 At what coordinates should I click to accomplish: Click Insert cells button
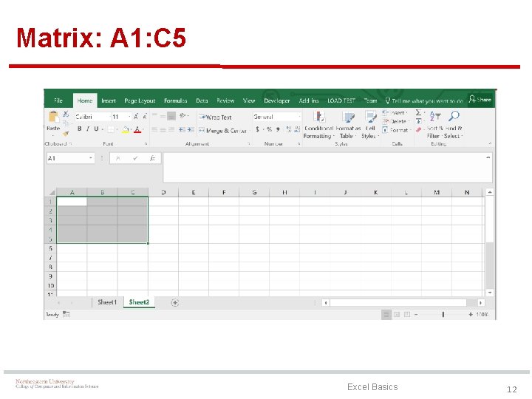395,112
